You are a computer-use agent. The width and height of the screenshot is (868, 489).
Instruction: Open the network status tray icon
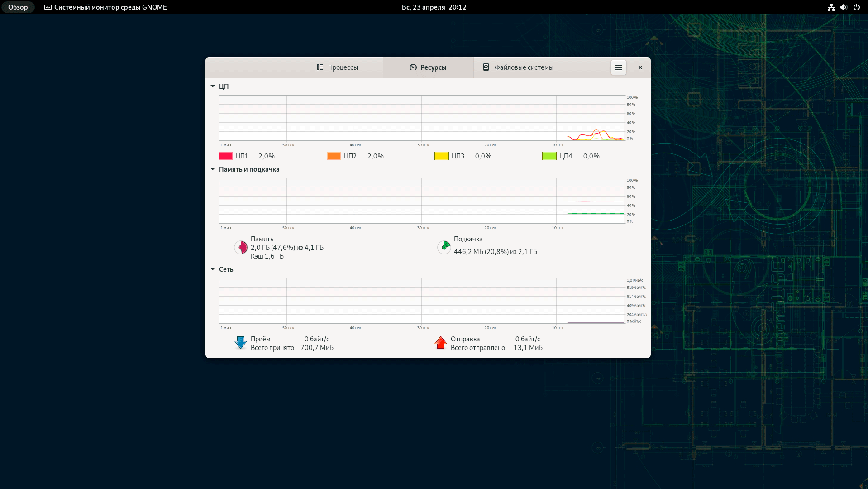[831, 7]
